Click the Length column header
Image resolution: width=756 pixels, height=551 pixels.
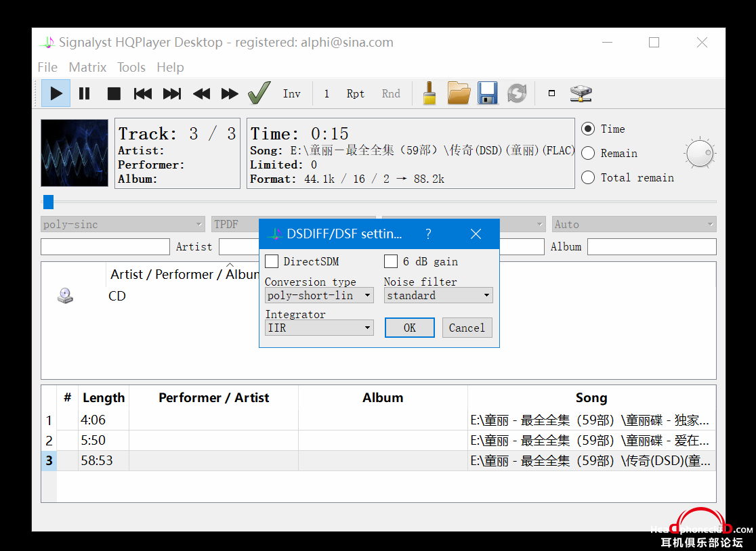click(x=104, y=398)
